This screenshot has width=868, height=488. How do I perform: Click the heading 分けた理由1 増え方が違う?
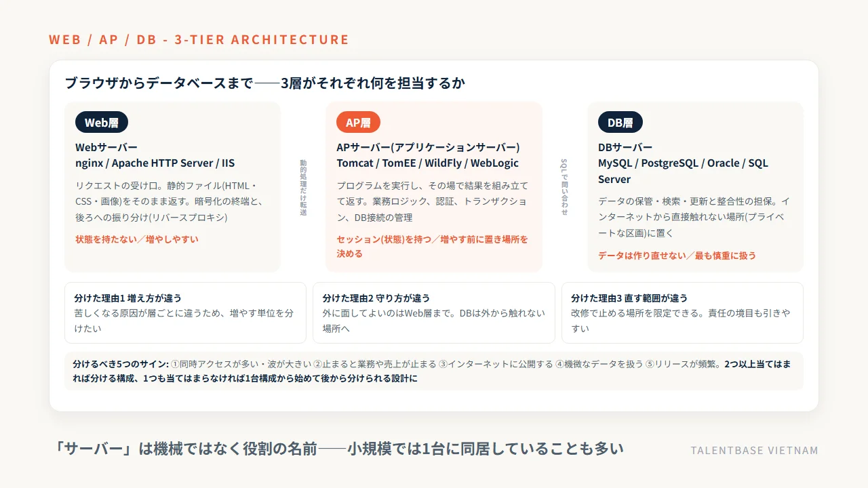[x=128, y=298]
